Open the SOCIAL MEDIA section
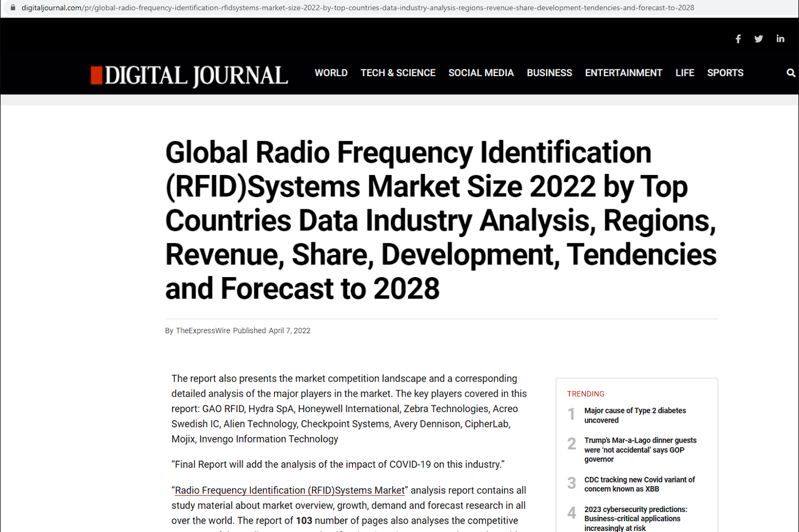Screen dimensions: 799x532 (x=481, y=73)
